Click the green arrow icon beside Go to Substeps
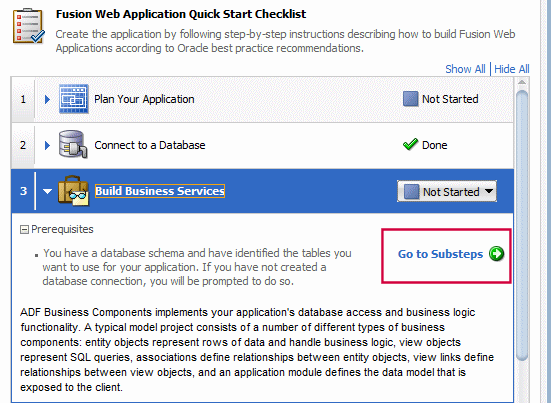551x403 pixels. point(497,254)
